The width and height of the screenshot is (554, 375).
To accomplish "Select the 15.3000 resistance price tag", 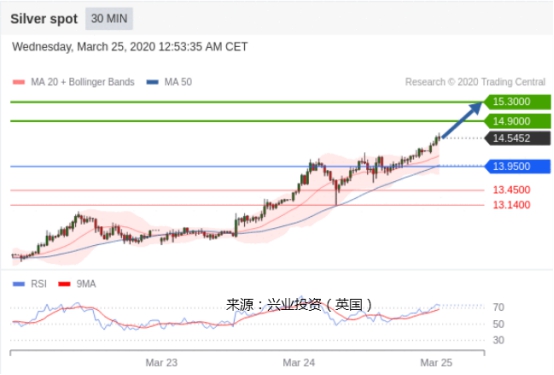I will [x=517, y=102].
